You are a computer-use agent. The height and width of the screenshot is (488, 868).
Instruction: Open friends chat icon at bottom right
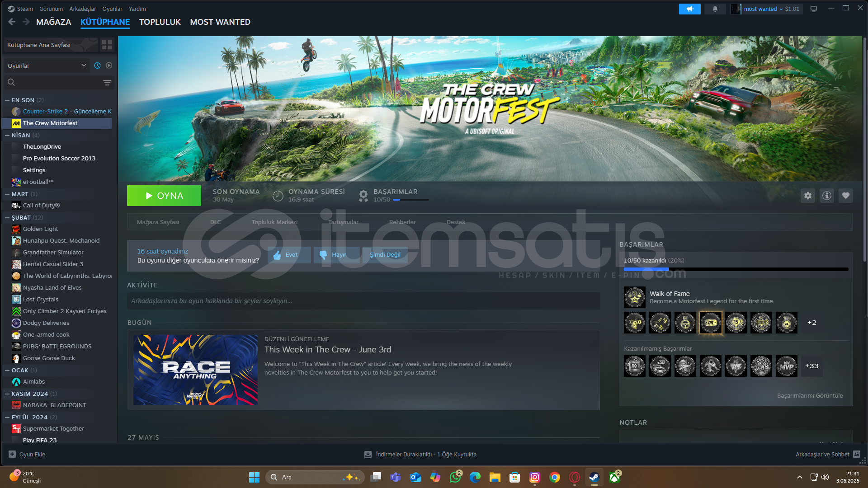pyautogui.click(x=857, y=455)
